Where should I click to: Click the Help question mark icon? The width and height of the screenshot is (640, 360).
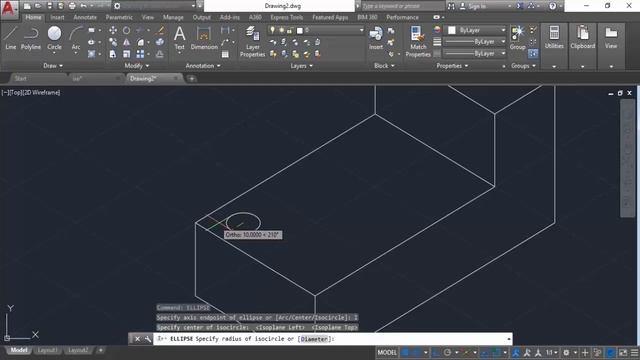click(552, 6)
